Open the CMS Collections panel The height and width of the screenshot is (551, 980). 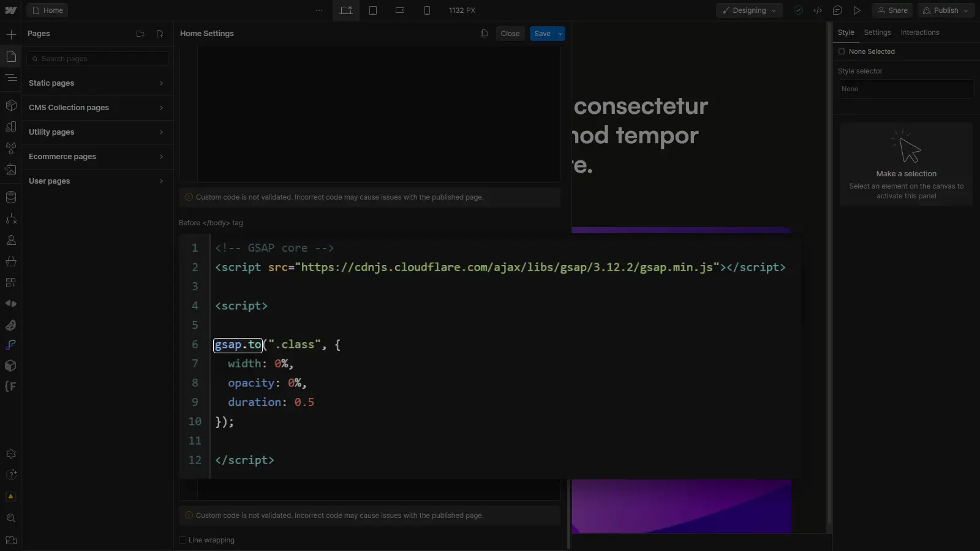click(x=11, y=197)
